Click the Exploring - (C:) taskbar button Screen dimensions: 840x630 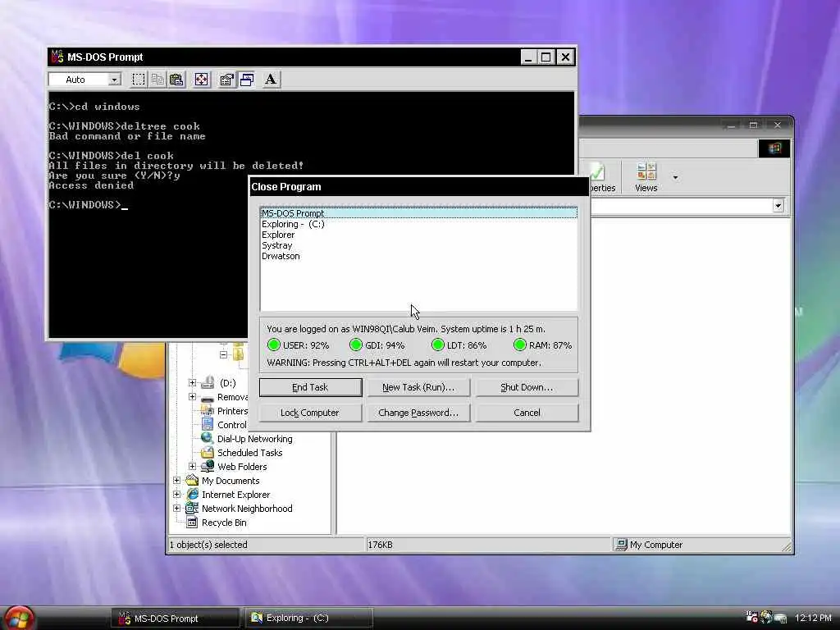tap(309, 619)
